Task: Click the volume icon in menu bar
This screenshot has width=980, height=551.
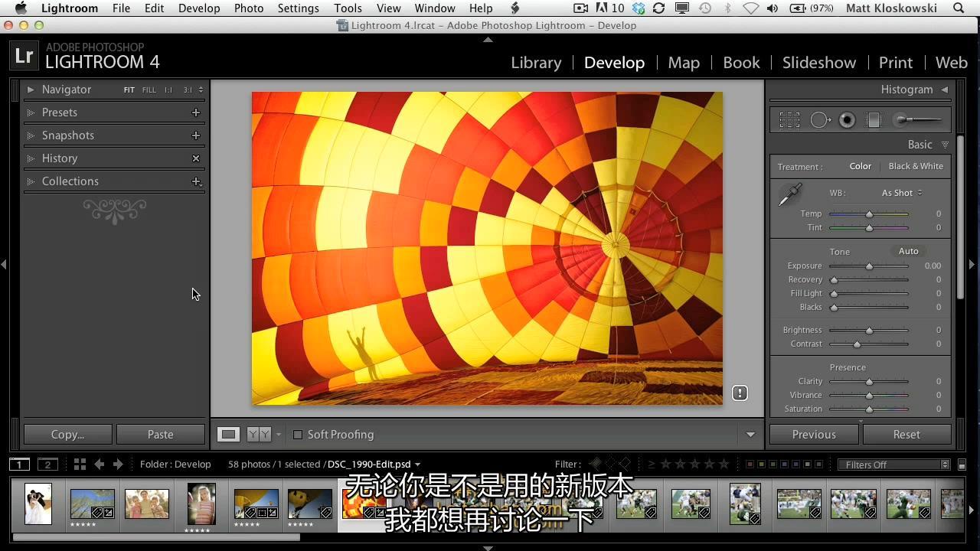Action: (773, 8)
